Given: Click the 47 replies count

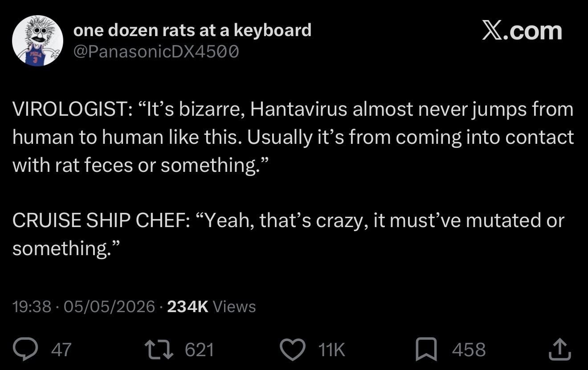Looking at the screenshot, I should click(x=61, y=350).
